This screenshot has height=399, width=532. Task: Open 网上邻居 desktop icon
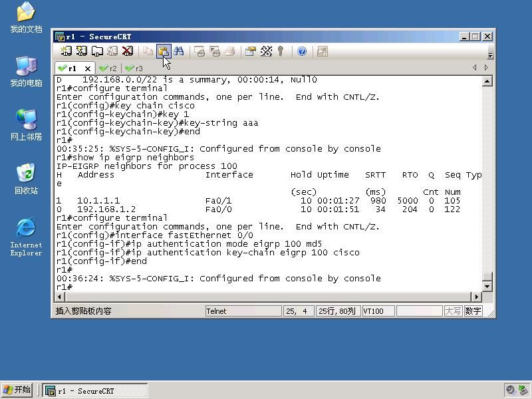tap(26, 125)
